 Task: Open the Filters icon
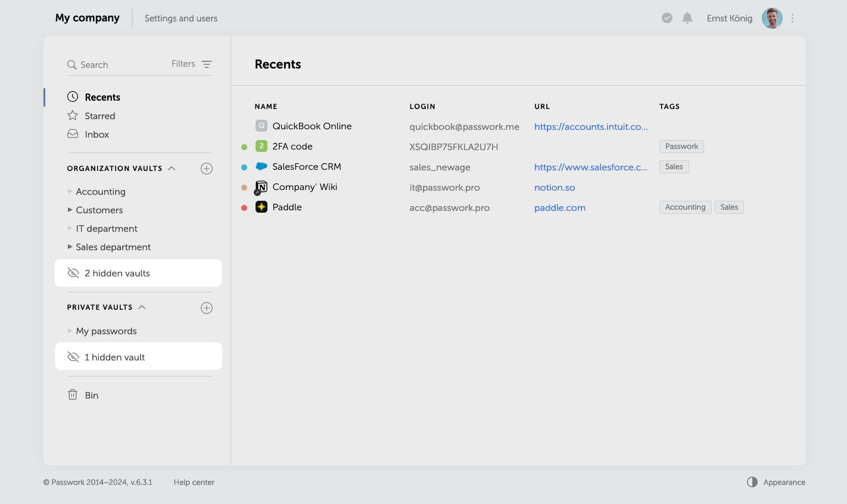point(207,64)
